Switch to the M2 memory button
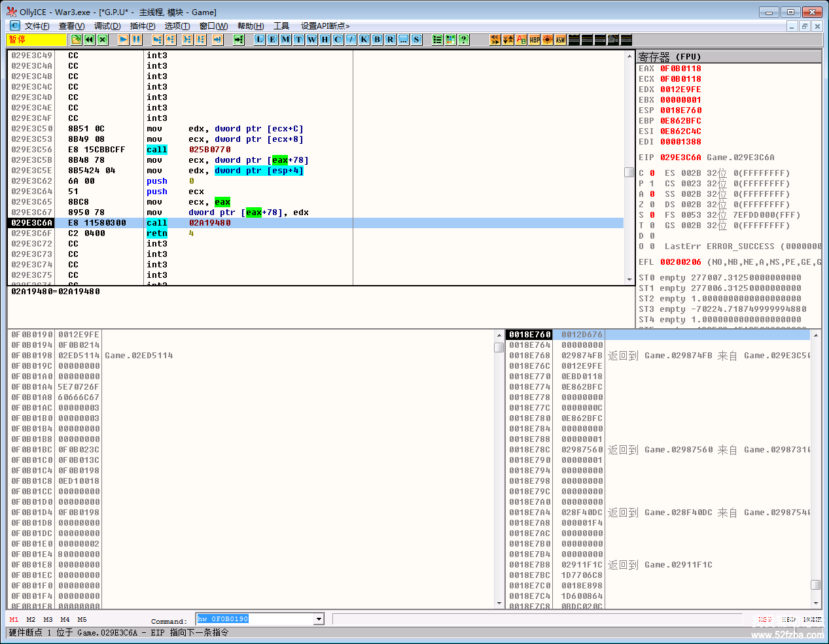This screenshot has width=829, height=644. point(31,619)
